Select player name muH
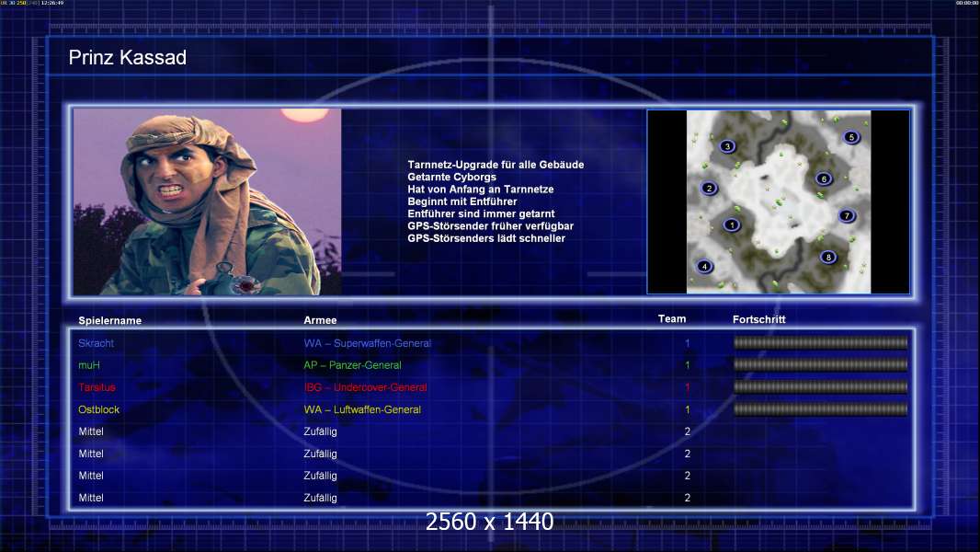The height and width of the screenshot is (552, 980). (89, 365)
